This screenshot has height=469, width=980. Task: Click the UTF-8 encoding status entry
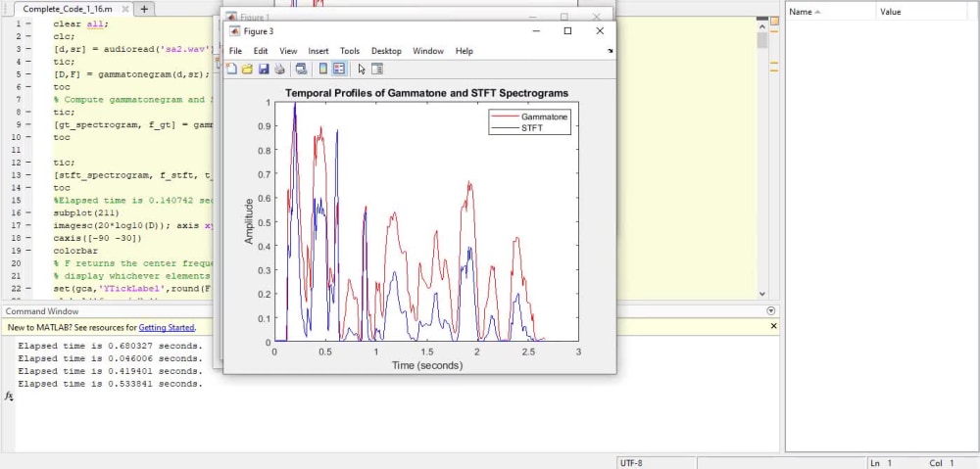click(631, 463)
